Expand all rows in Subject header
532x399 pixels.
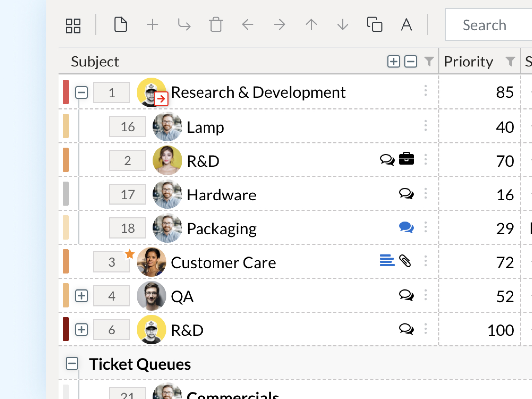pyautogui.click(x=394, y=62)
